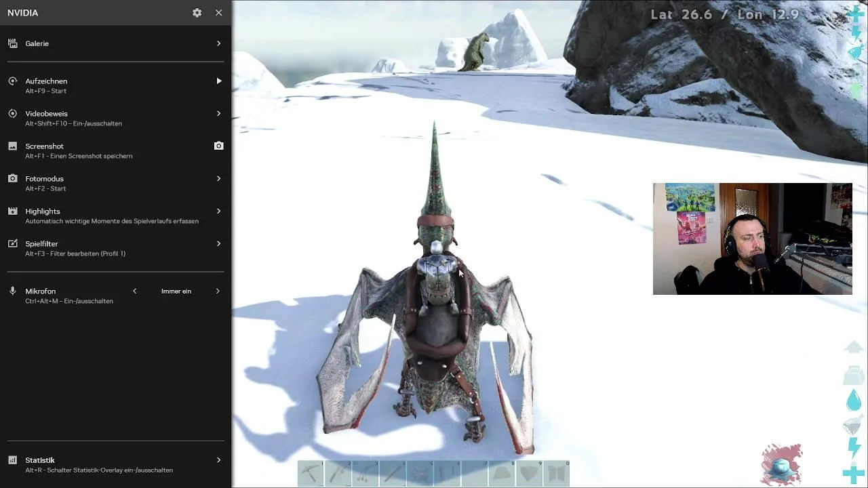Open NVIDIA overlay settings gear
The height and width of the screenshot is (488, 868).
[x=197, y=13]
